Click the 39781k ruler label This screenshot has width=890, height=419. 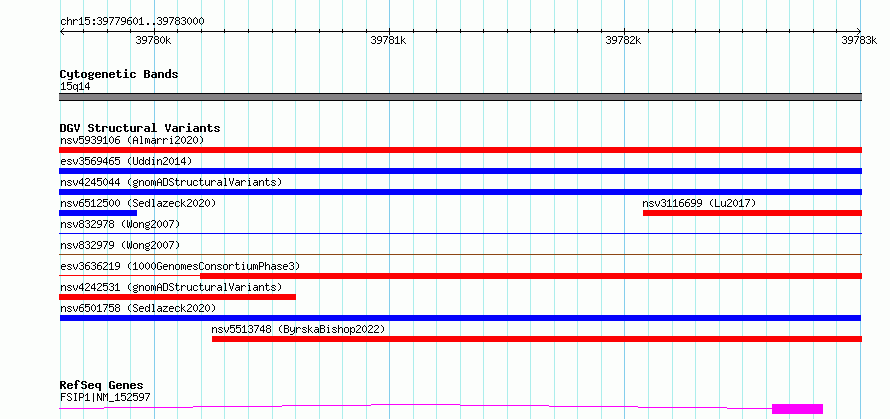388,40
